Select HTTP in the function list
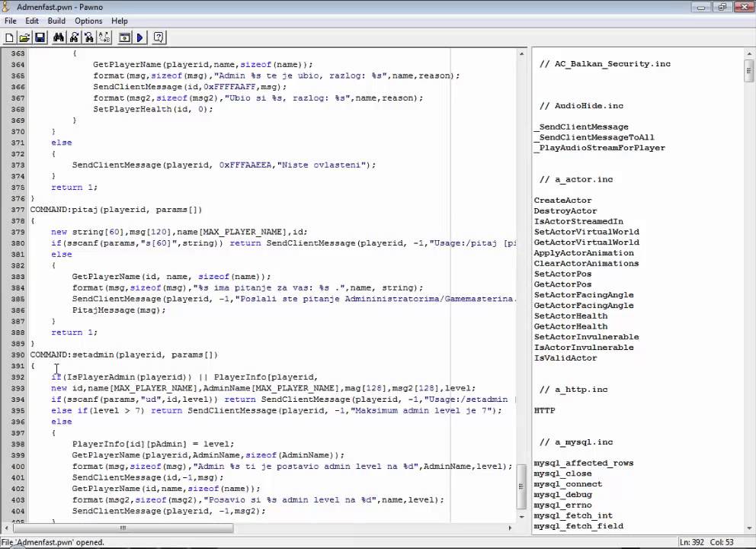 point(544,410)
